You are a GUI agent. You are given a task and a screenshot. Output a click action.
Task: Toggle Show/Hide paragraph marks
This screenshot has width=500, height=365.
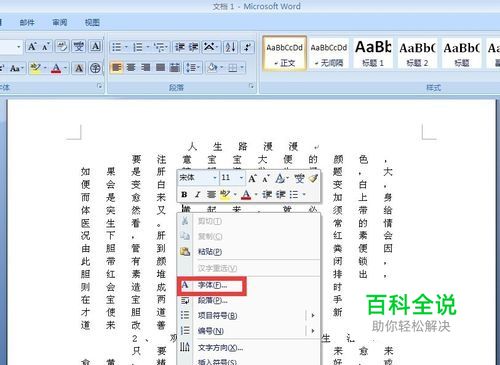pos(247,47)
